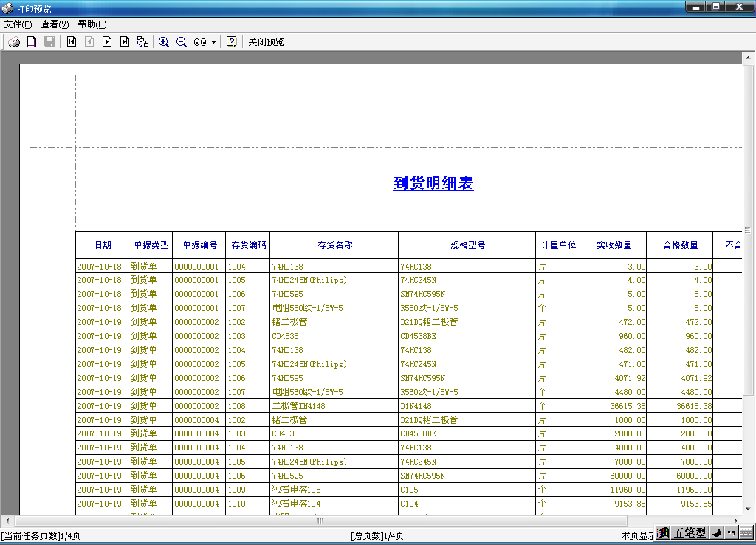Go to the first page
Viewport: 756px width, 545px height.
[72, 42]
